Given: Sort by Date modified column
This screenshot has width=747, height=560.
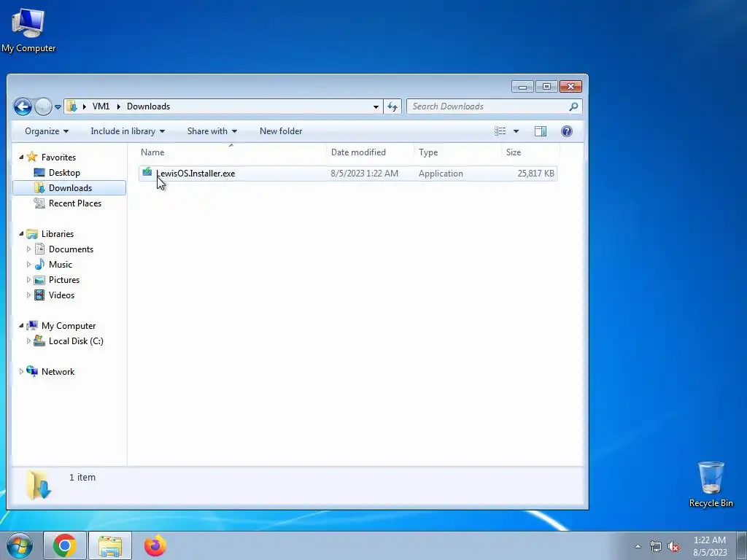Looking at the screenshot, I should [x=370, y=152].
